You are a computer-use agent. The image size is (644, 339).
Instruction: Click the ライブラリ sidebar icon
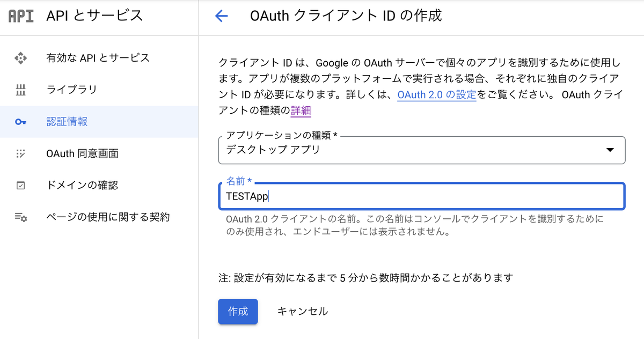click(20, 90)
